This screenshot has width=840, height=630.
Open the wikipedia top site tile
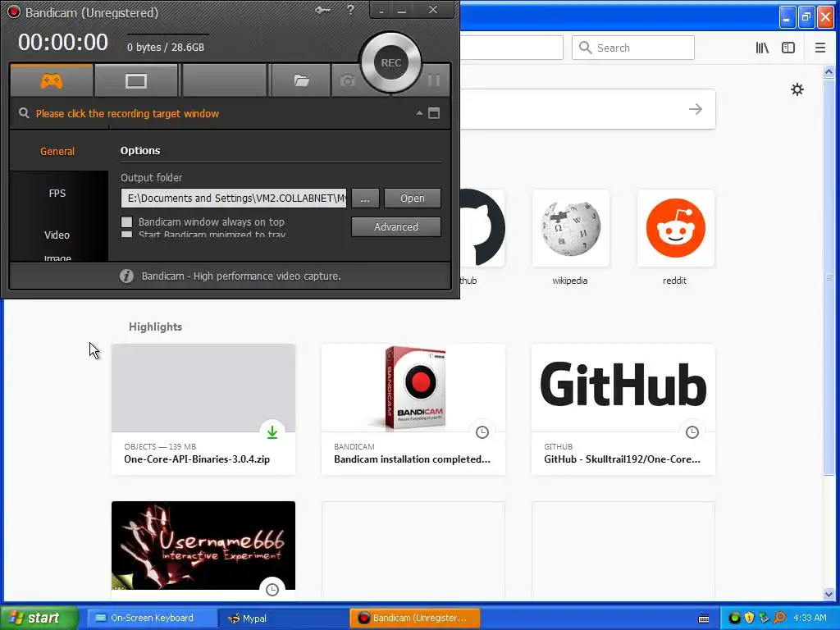pos(571,228)
